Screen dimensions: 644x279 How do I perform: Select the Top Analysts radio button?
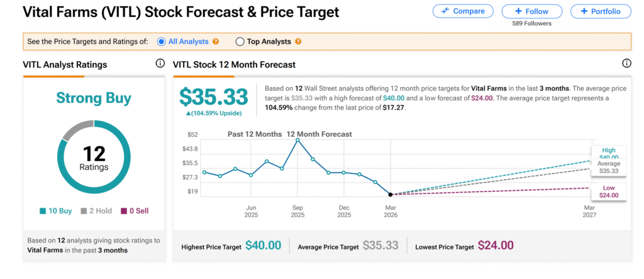[240, 42]
